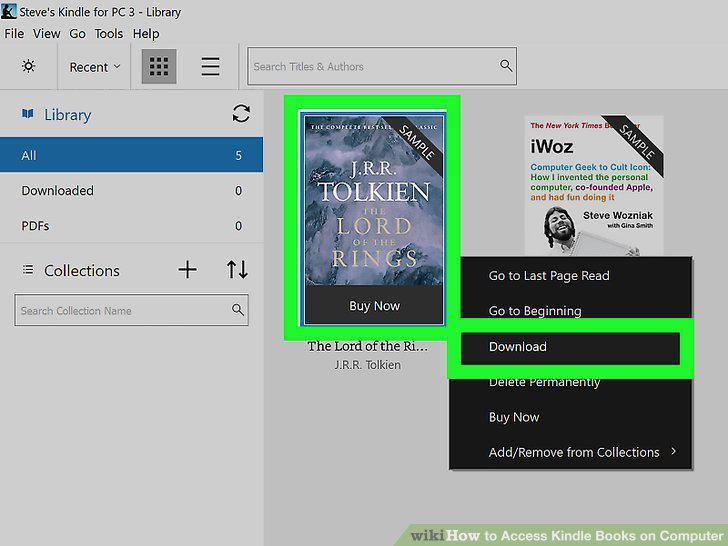Click the brightness sun icon in toolbar
This screenshot has width=728, height=546.
28,66
